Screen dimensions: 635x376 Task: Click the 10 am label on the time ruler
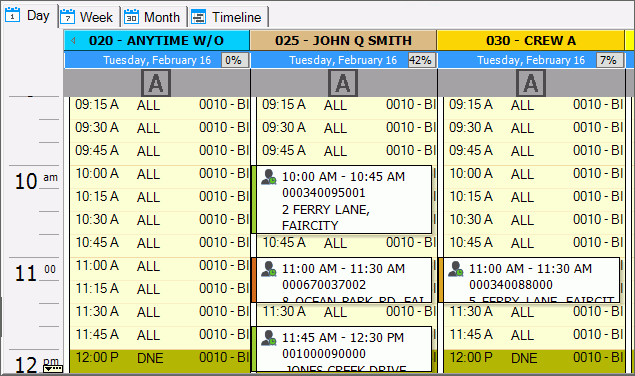(x=36, y=181)
